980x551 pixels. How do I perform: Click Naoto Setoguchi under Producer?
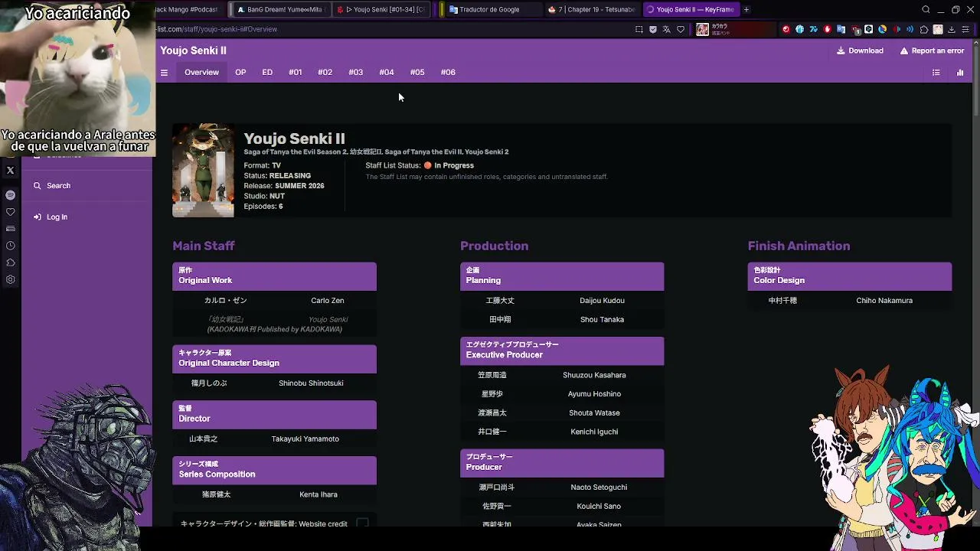(x=599, y=487)
